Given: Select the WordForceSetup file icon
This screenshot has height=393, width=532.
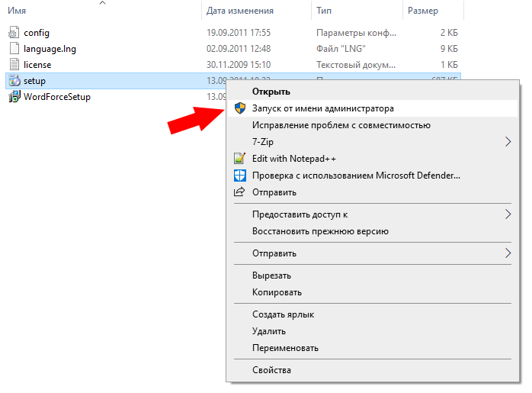Looking at the screenshot, I should point(14,97).
